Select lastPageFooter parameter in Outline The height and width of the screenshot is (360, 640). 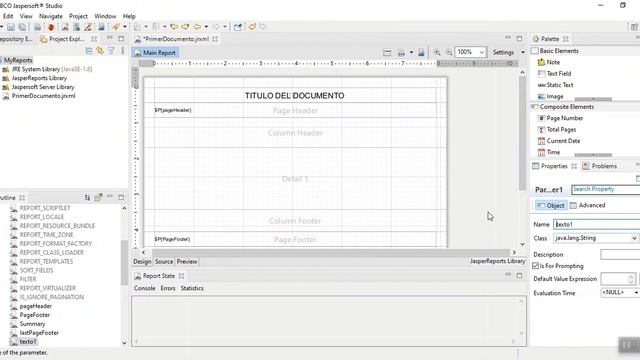tap(34, 333)
